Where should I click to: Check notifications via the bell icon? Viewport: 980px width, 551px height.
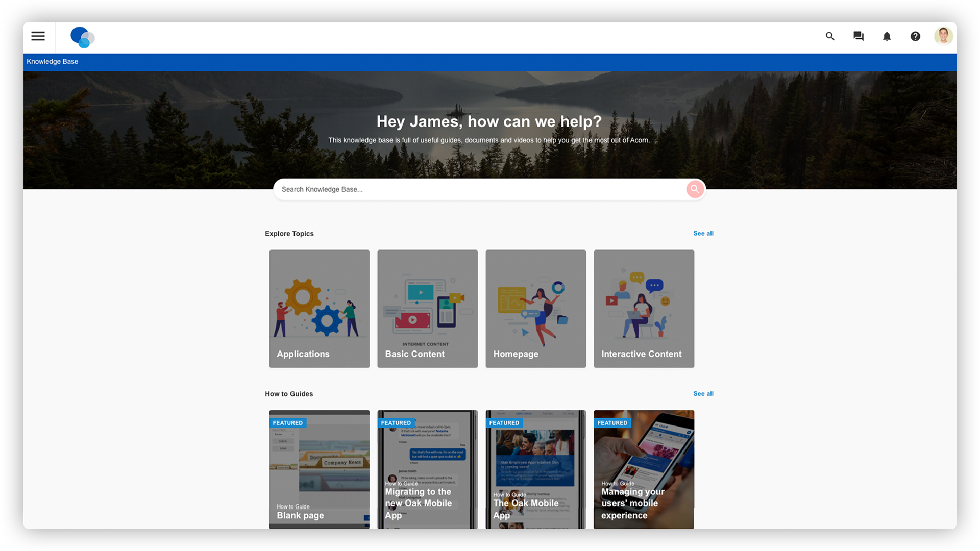[887, 36]
